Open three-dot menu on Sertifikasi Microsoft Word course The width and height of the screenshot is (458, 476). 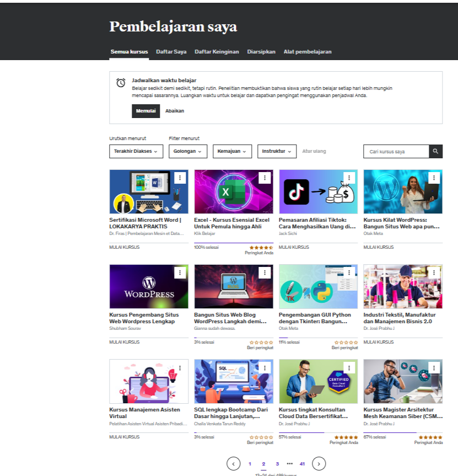(x=180, y=178)
